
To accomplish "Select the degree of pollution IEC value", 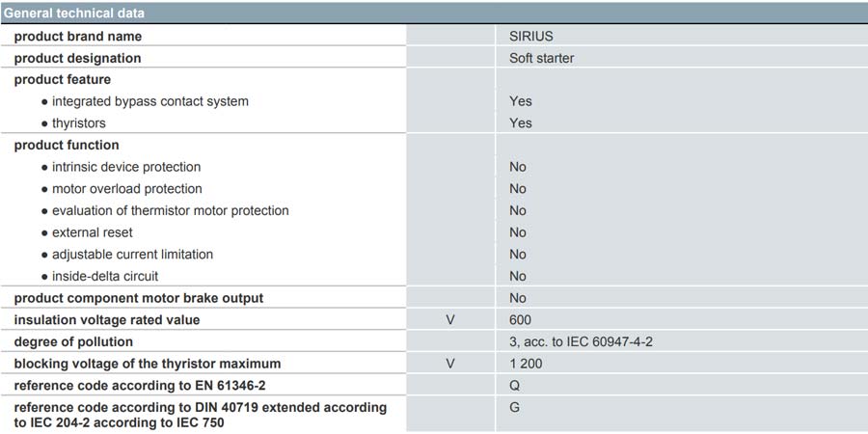I will pos(581,341).
